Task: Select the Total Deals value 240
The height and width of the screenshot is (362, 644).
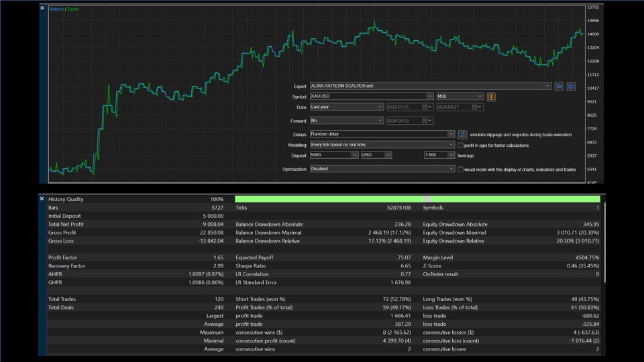Action: [219, 308]
